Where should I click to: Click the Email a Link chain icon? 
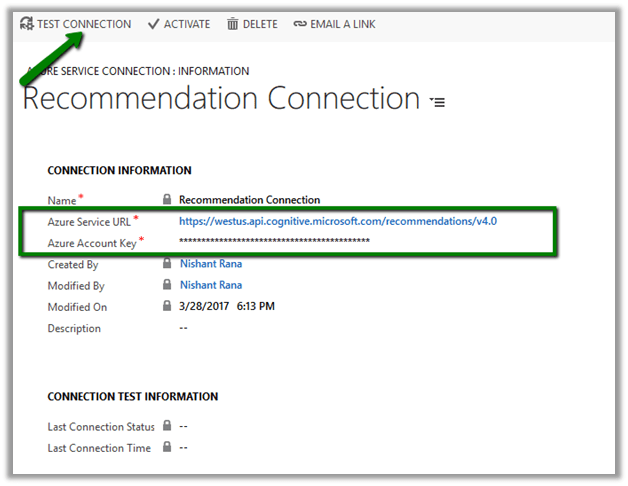tap(300, 24)
